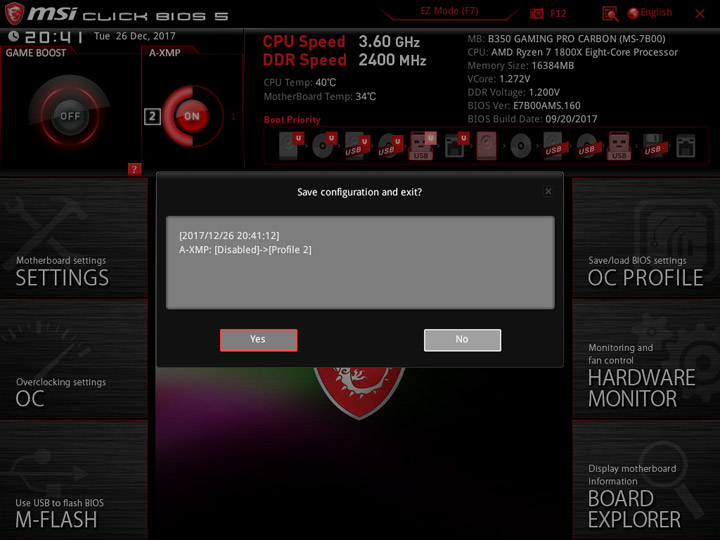This screenshot has height=540, width=720.
Task: Click the date 'Tue 26 Dec, 2017'
Action: point(135,36)
